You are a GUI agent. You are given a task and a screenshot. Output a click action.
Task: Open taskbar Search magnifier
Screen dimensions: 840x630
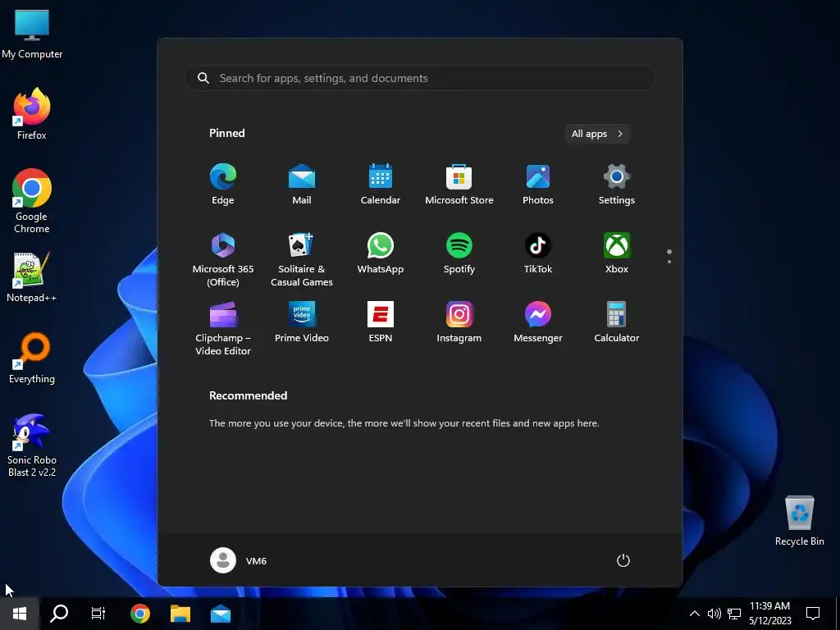click(59, 614)
